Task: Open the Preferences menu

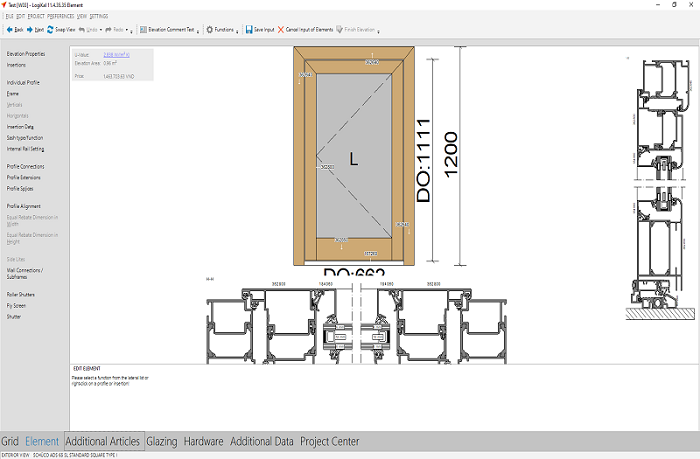Action: coord(61,17)
